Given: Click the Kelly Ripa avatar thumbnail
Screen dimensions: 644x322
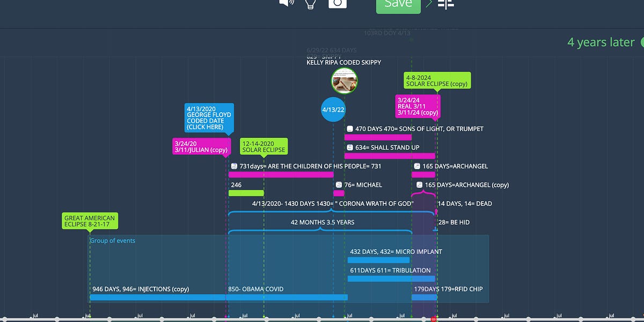Looking at the screenshot, I should click(x=344, y=81).
